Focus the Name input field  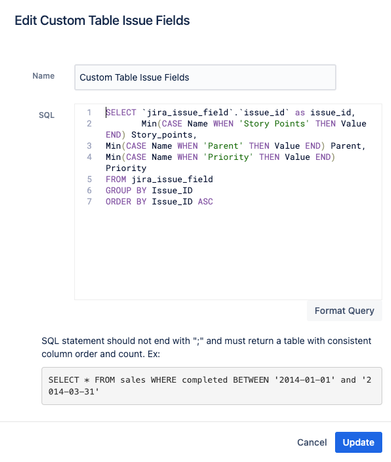[x=205, y=77]
